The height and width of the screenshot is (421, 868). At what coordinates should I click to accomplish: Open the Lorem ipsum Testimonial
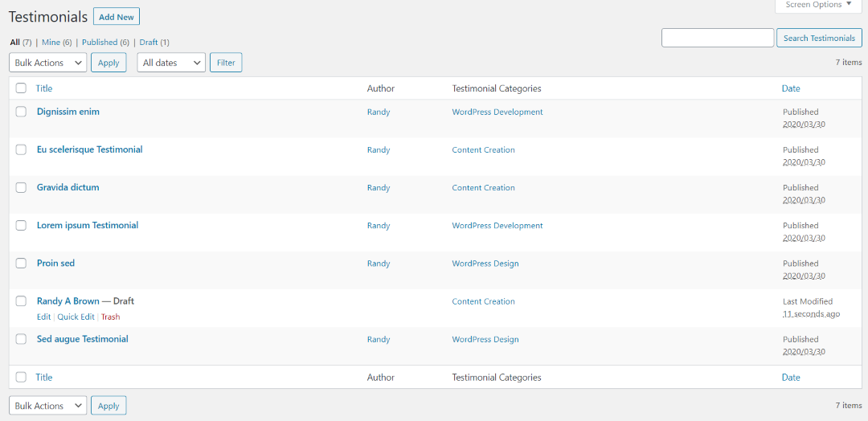coord(88,225)
